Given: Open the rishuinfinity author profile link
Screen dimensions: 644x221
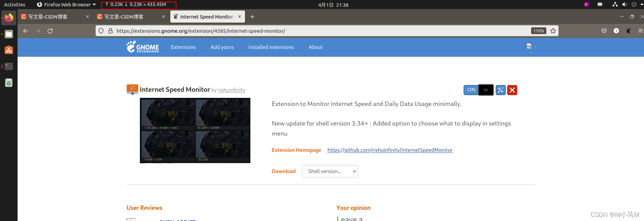Looking at the screenshot, I should tap(231, 90).
